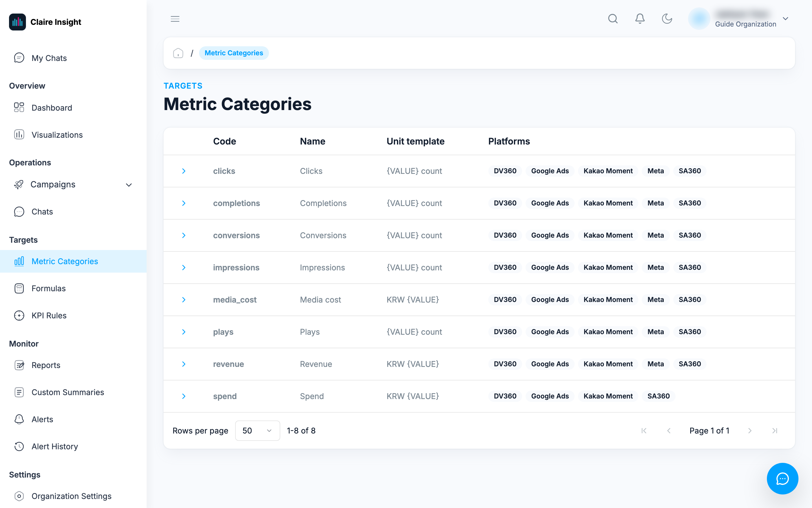Expand the completions row chevron
812x508 pixels.
pos(184,203)
